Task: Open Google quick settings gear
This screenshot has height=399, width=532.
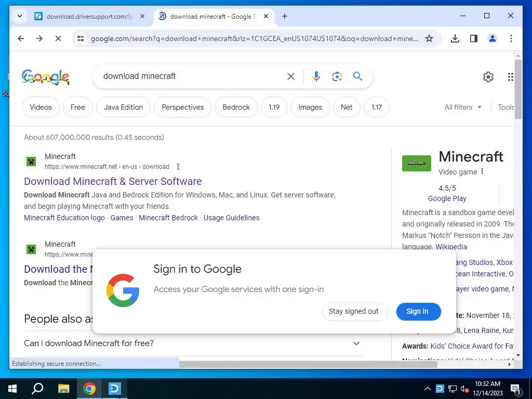Action: click(488, 77)
